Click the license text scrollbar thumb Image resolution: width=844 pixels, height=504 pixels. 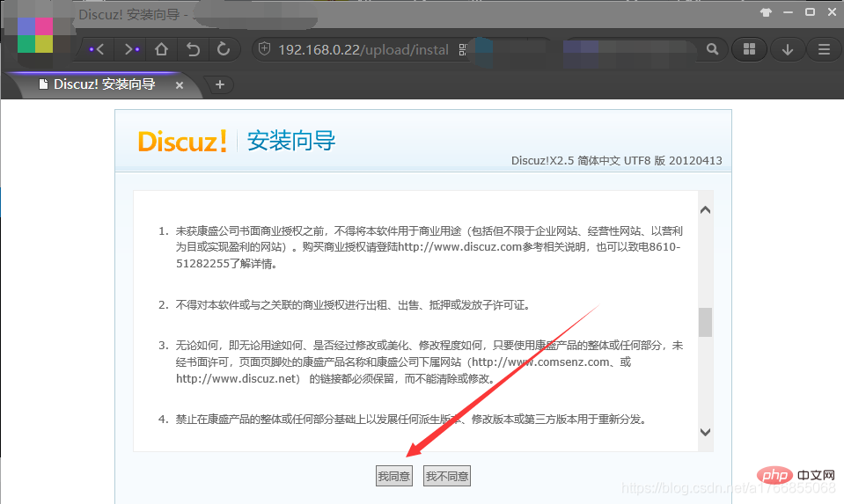pos(705,322)
